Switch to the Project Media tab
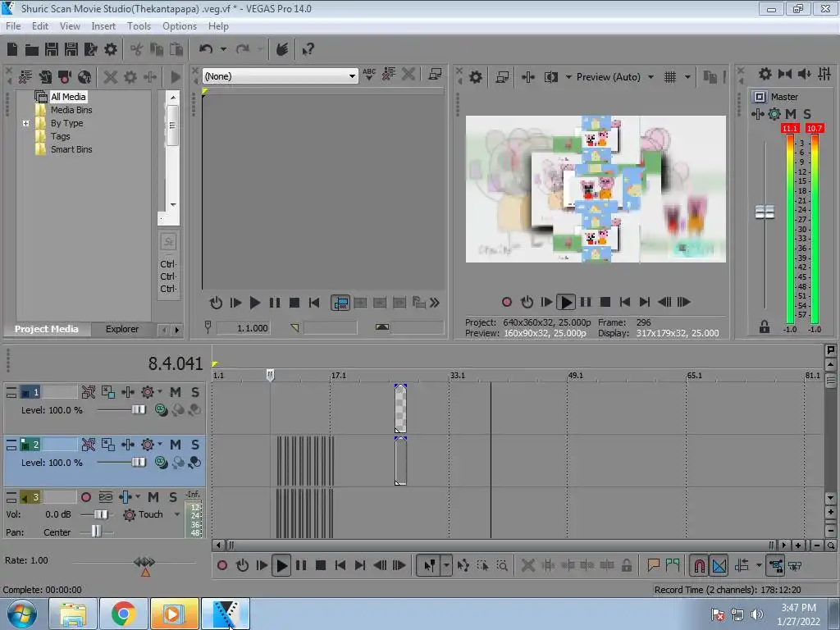 (47, 329)
